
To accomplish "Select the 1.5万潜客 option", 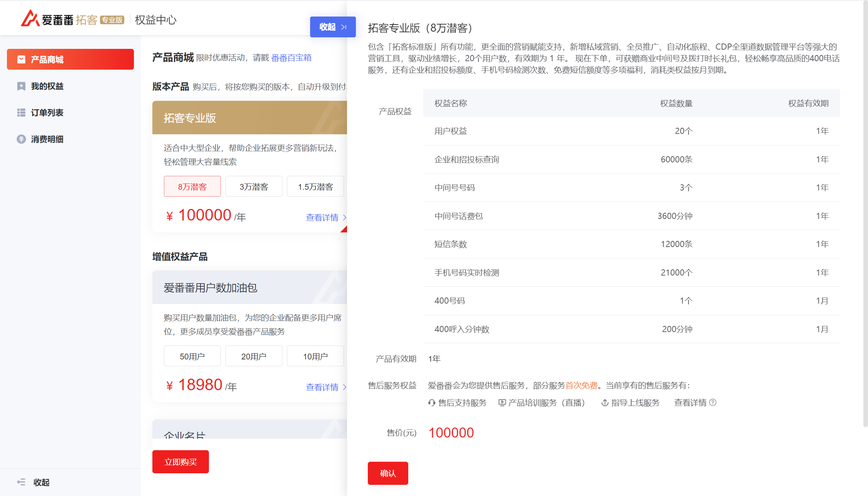I will (x=315, y=187).
